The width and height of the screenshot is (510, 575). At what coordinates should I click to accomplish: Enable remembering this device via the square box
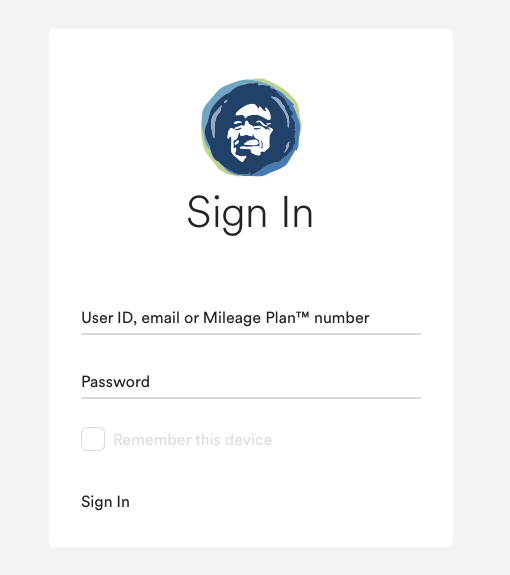pos(93,439)
